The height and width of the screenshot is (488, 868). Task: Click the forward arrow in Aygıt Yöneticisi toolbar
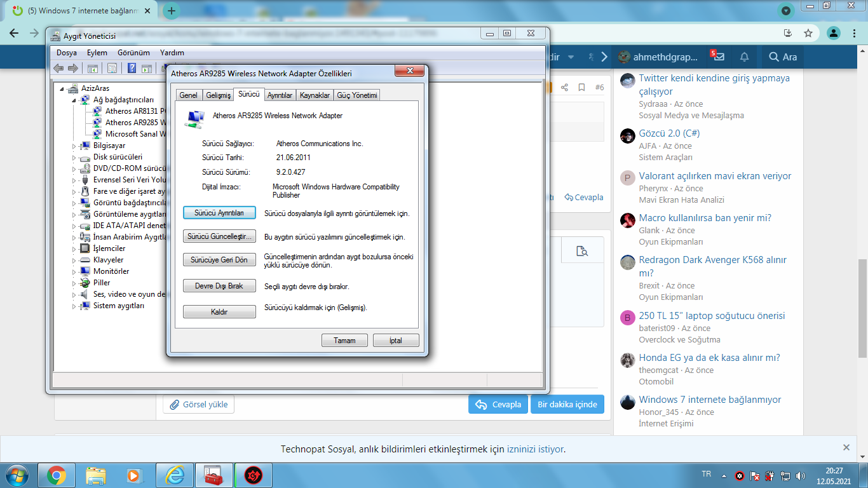(x=72, y=68)
